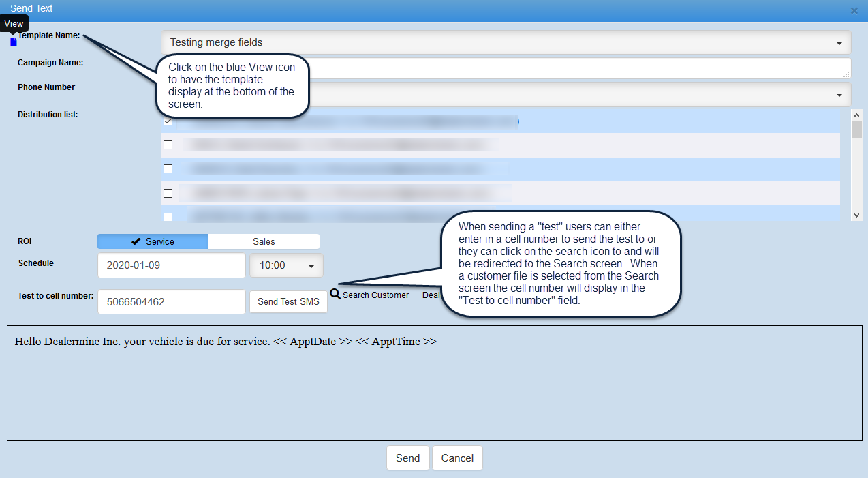Close the Send Text dialog
Image resolution: width=868 pixels, height=478 pixels.
click(854, 11)
